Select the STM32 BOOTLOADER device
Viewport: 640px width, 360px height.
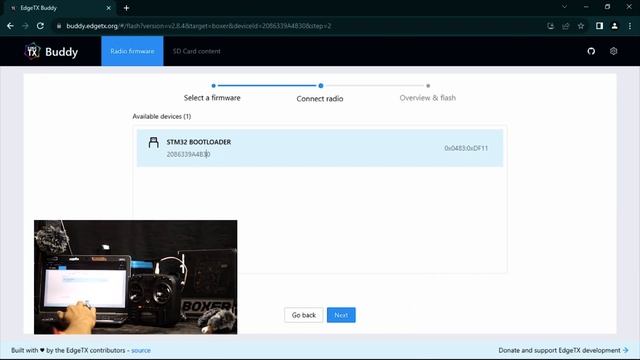pos(320,148)
